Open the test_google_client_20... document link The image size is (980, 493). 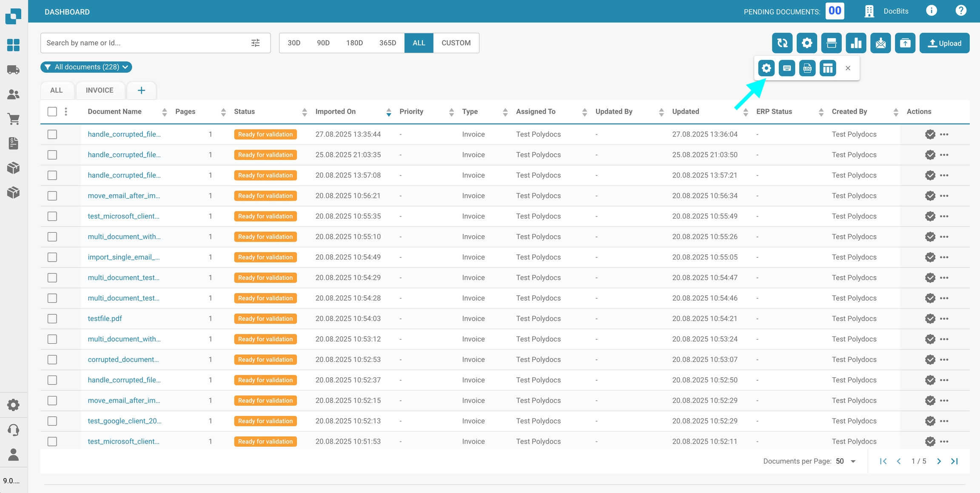point(124,421)
